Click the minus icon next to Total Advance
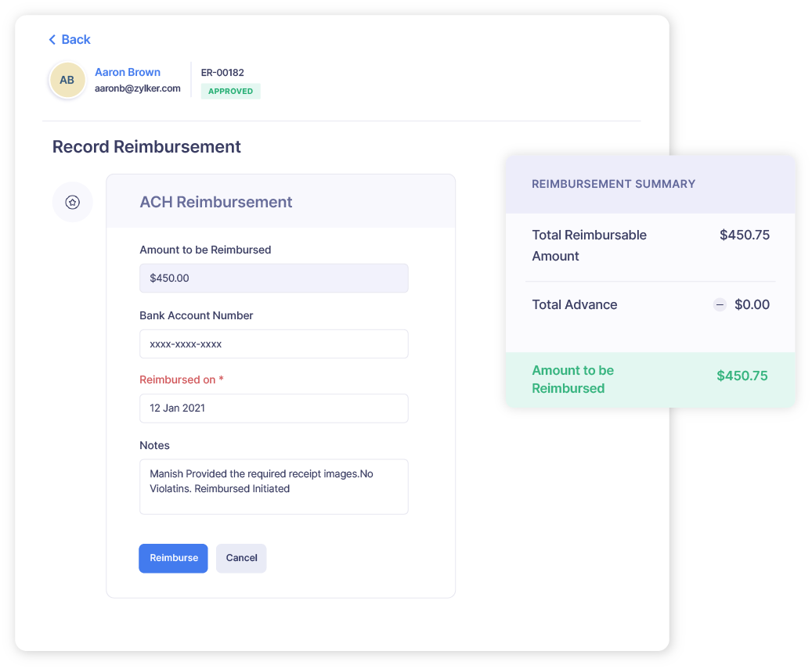Screen dimensions: 812x669 click(720, 305)
